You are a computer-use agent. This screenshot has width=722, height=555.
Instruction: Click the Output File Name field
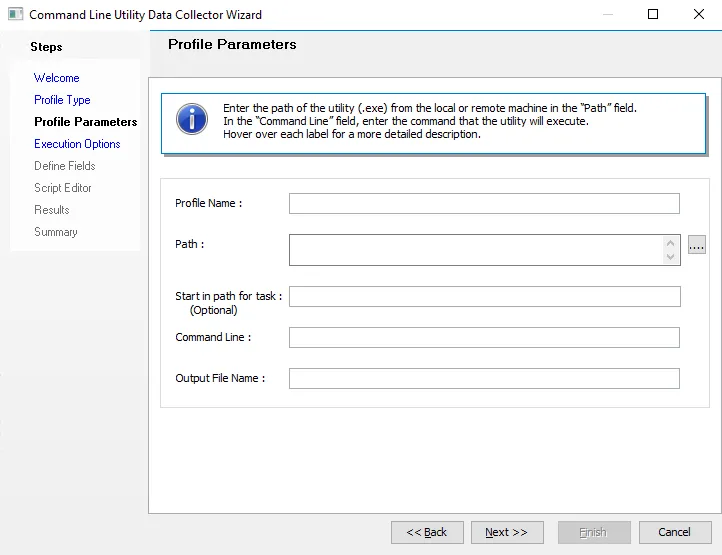tap(484, 379)
